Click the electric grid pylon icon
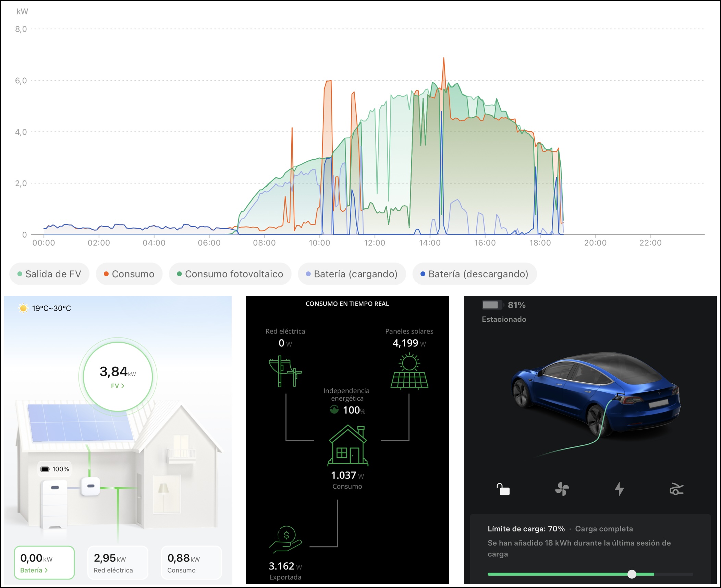This screenshot has width=721, height=588. 285,371
